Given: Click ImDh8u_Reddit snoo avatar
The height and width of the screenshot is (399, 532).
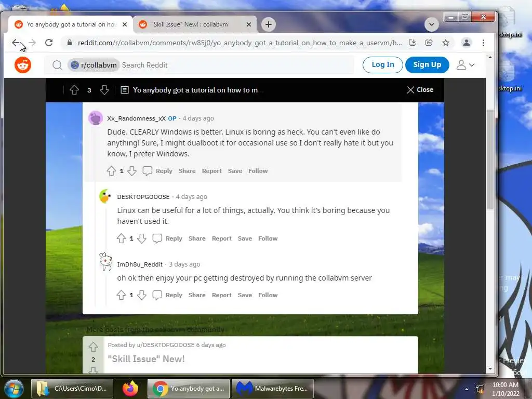Looking at the screenshot, I should point(105,262).
